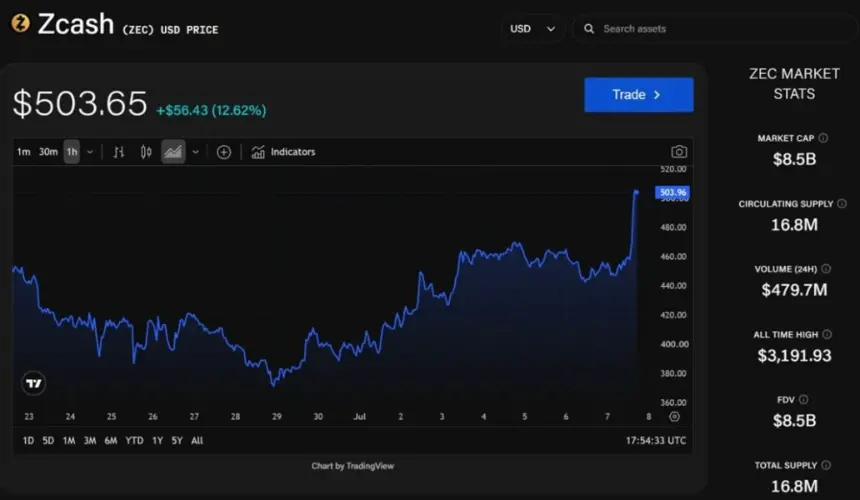The image size is (860, 500).
Task: Select the 1m interval
Action: click(x=24, y=152)
